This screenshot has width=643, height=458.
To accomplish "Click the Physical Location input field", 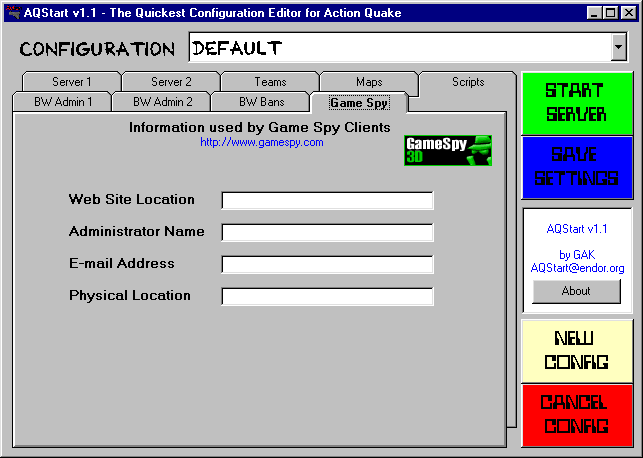I will tap(327, 296).
